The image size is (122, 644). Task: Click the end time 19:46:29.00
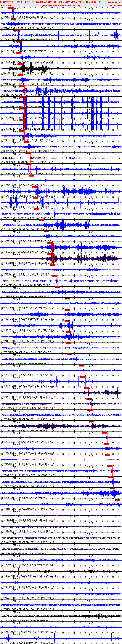(x=116, y=5)
